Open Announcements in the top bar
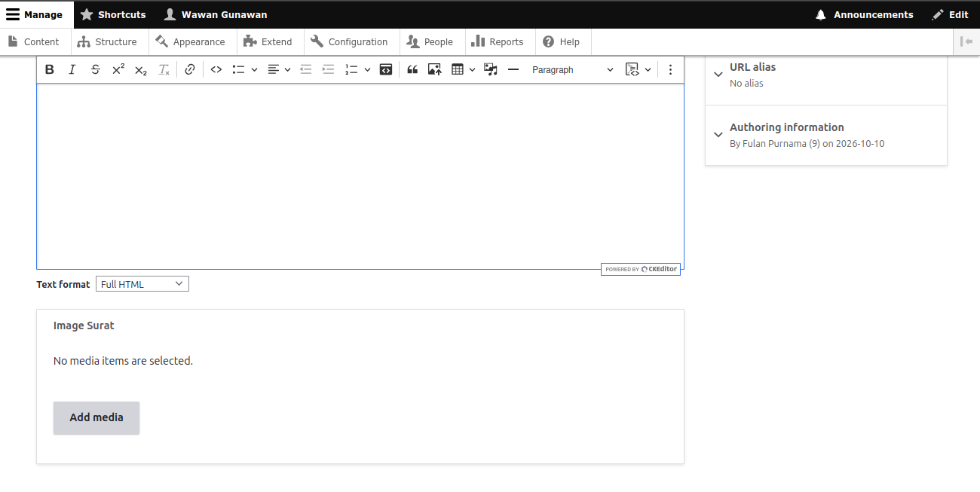Image resolution: width=980 pixels, height=492 pixels. coord(864,14)
